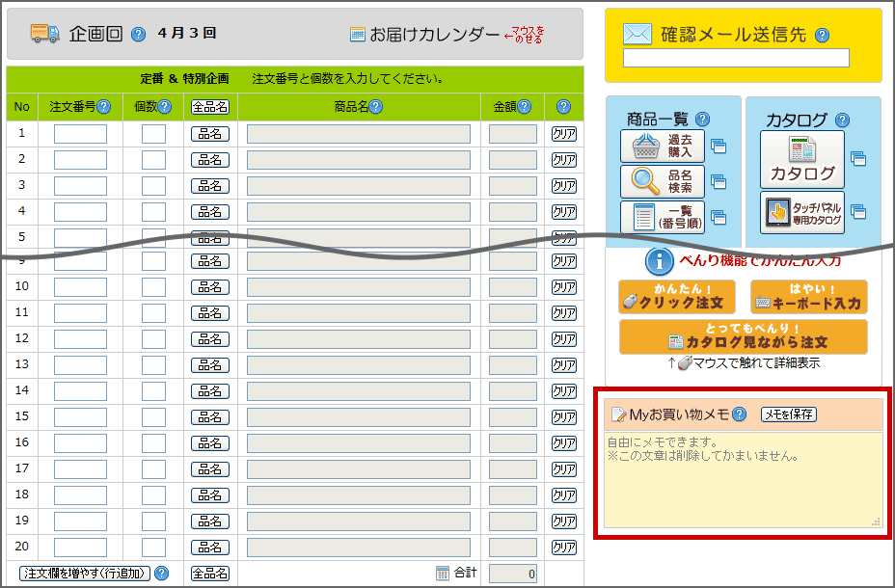Focus 個数 input in row 15
The width and height of the screenshot is (895, 588).
pos(153,417)
